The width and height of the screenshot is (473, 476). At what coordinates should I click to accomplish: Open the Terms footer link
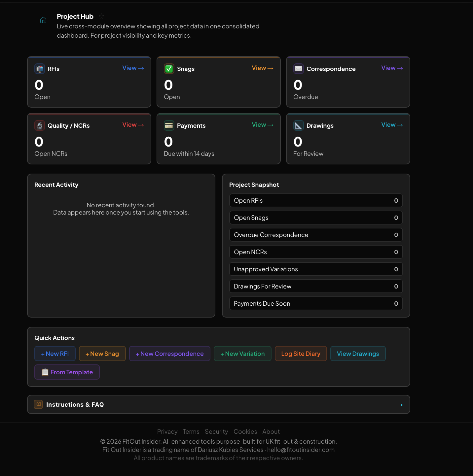pyautogui.click(x=191, y=431)
